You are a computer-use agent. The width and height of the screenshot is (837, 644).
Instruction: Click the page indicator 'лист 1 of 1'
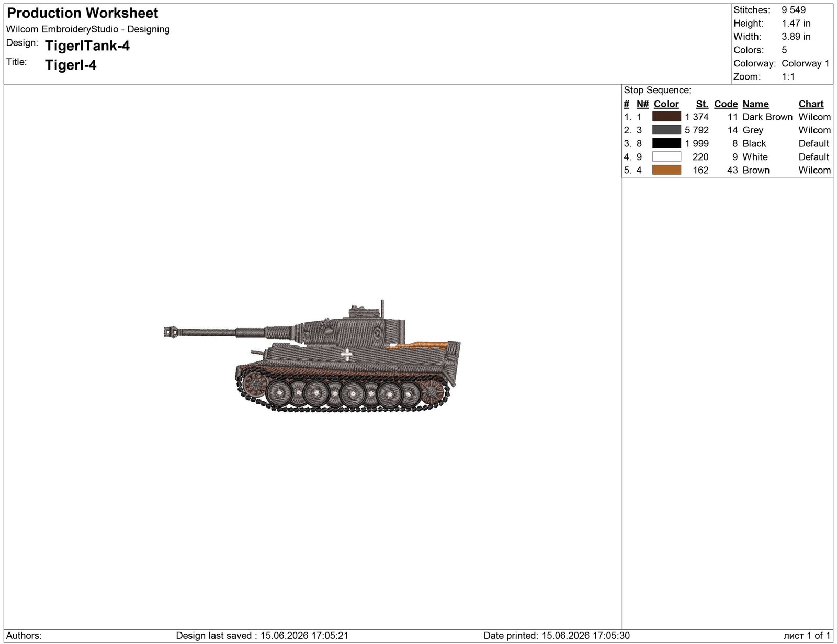pos(807,636)
